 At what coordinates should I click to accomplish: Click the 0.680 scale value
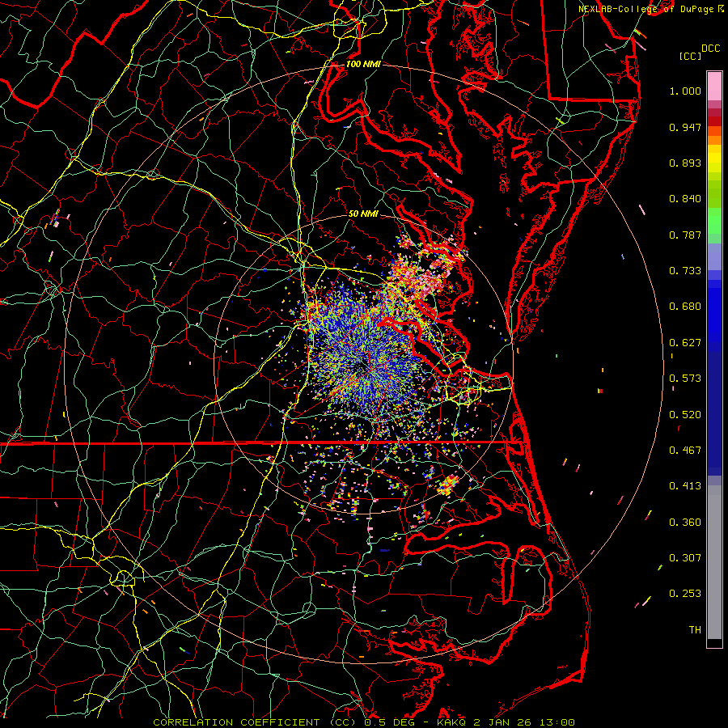click(x=685, y=307)
